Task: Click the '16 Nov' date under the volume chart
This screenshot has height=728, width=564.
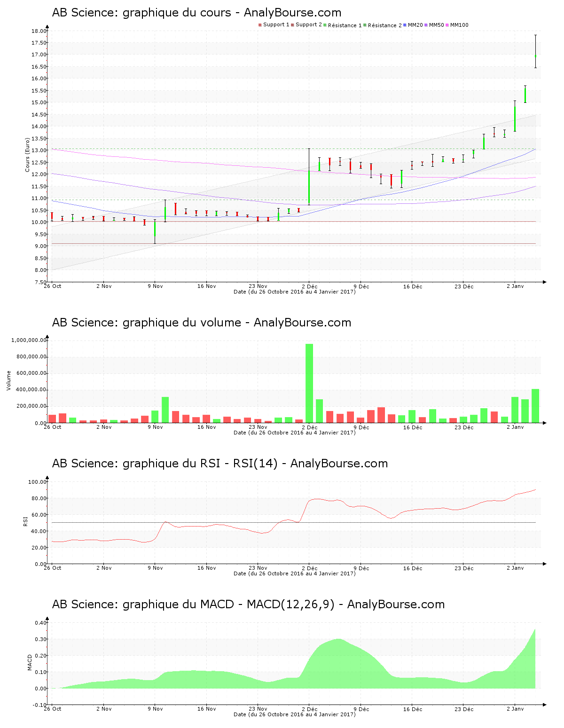Action: coord(207,427)
